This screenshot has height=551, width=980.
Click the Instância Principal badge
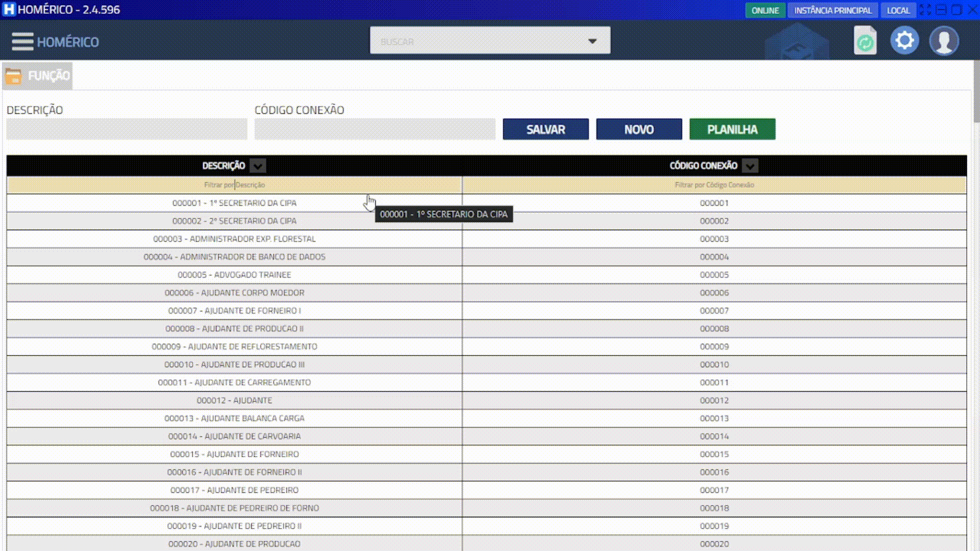[832, 10]
